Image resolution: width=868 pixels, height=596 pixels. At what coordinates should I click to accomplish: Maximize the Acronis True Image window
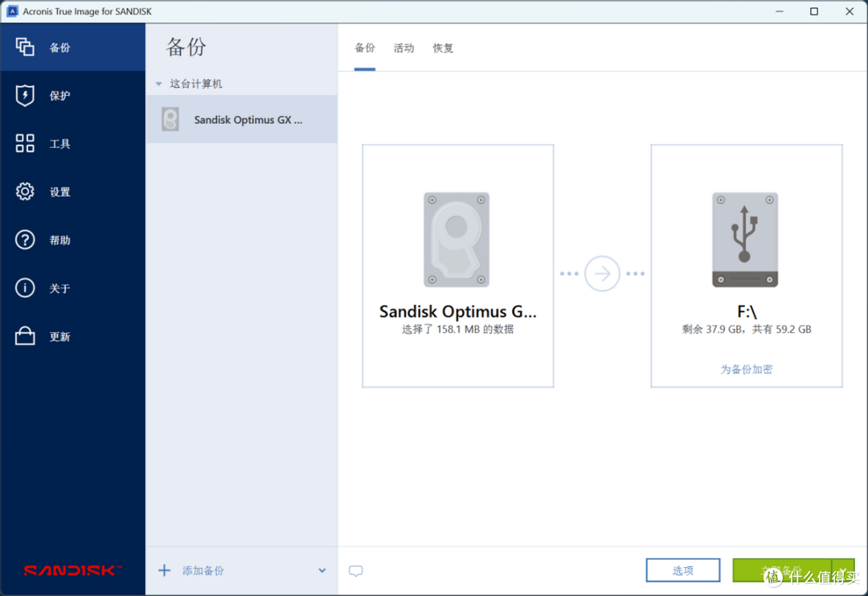813,11
